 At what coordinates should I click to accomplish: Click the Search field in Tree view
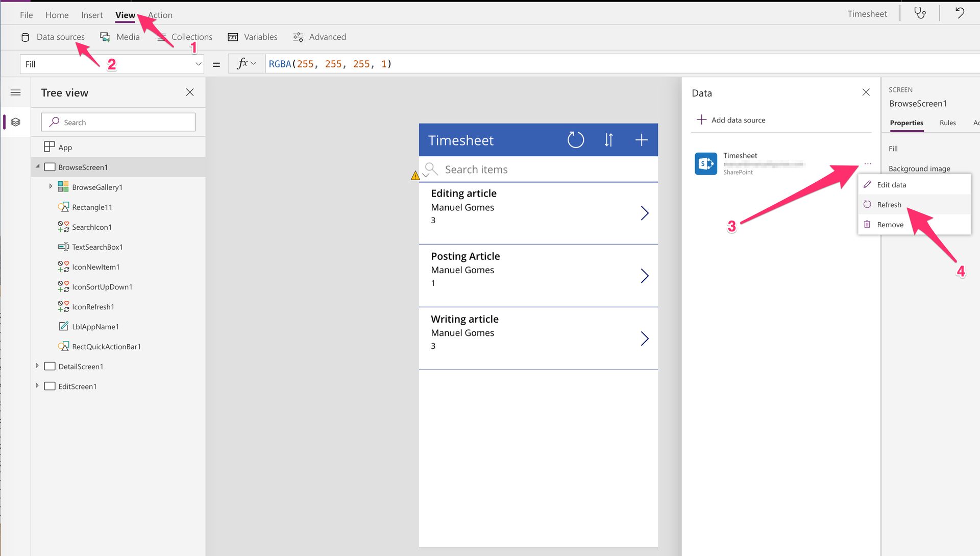point(118,122)
